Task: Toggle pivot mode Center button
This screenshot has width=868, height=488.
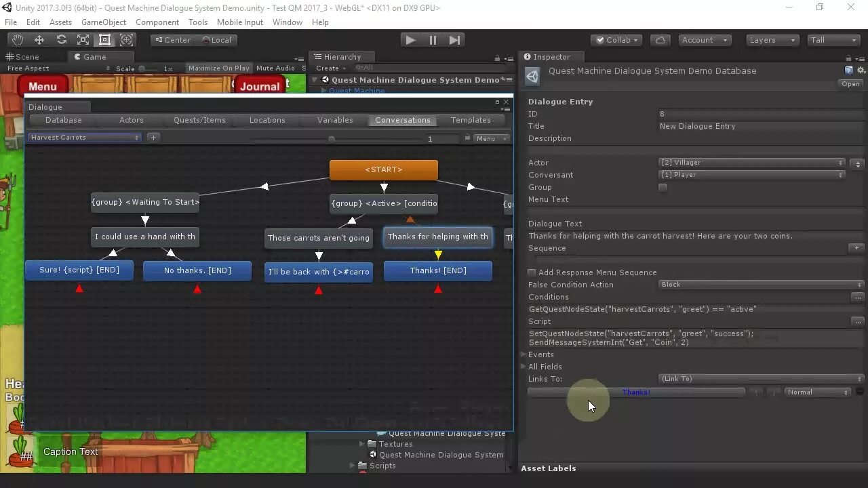Action: (172, 40)
